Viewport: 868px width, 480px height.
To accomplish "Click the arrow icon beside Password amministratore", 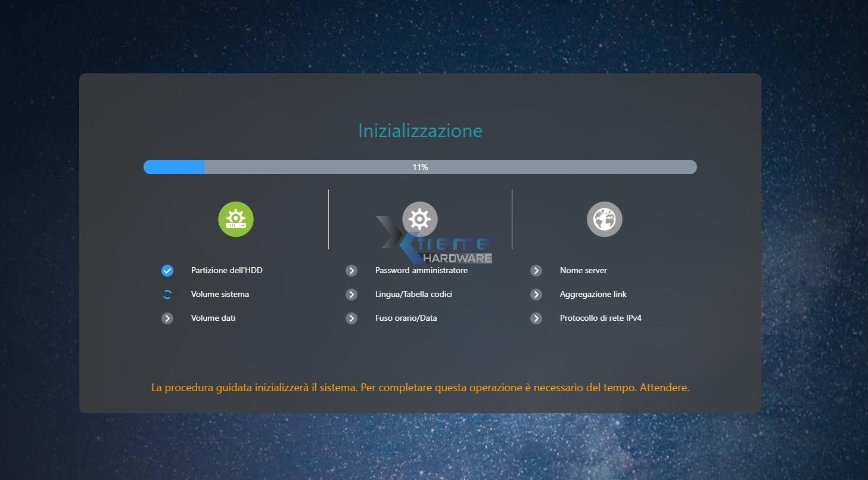I will pyautogui.click(x=351, y=271).
